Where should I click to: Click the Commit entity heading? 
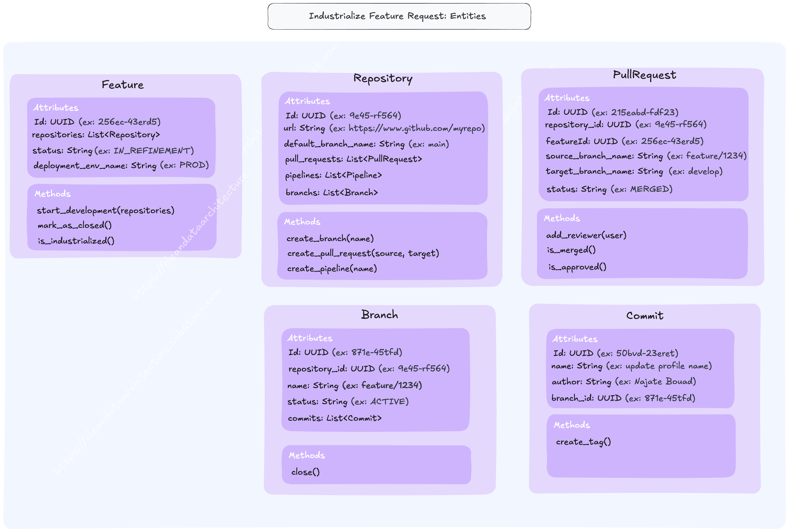tap(644, 316)
